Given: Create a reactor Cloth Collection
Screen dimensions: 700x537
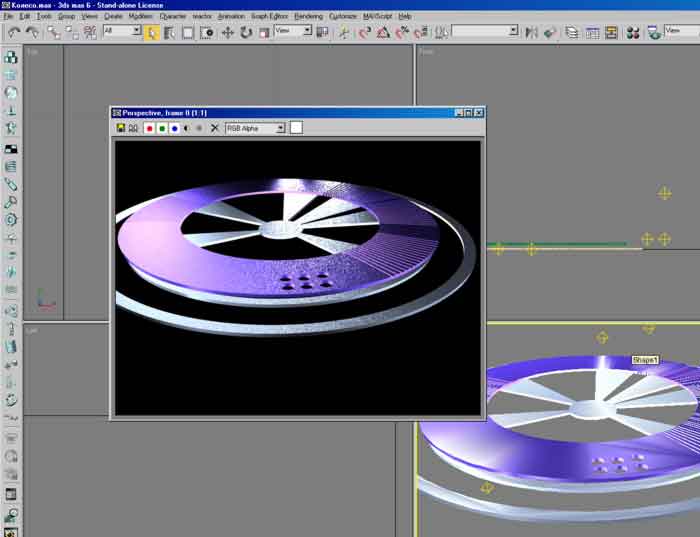Looking at the screenshot, I should tap(11, 75).
